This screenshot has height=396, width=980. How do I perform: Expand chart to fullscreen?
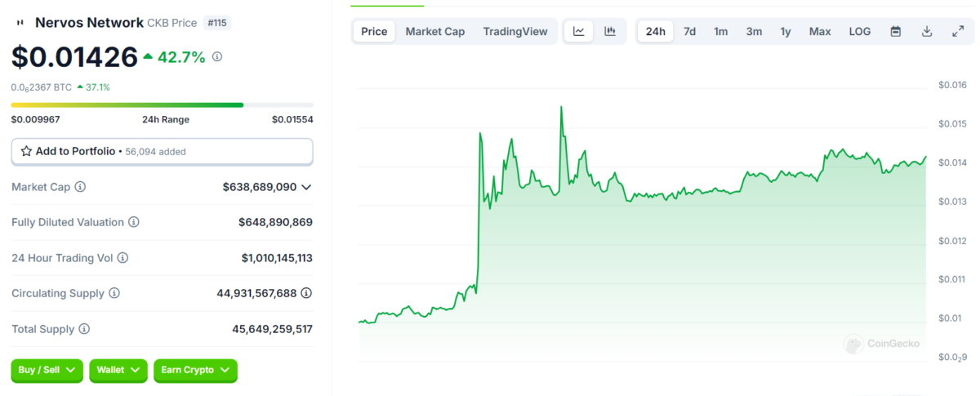click(x=958, y=32)
